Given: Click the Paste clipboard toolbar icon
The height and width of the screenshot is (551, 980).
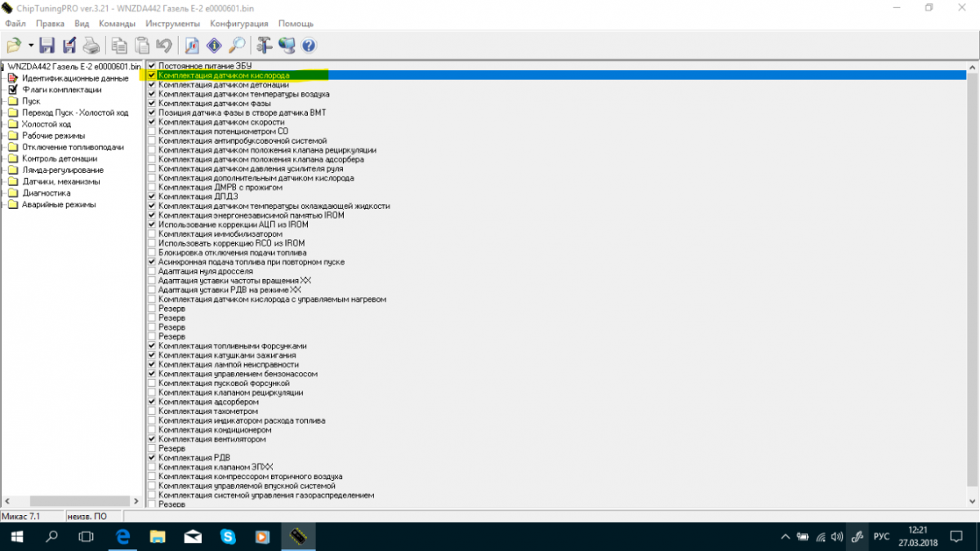Looking at the screenshot, I should [x=142, y=45].
